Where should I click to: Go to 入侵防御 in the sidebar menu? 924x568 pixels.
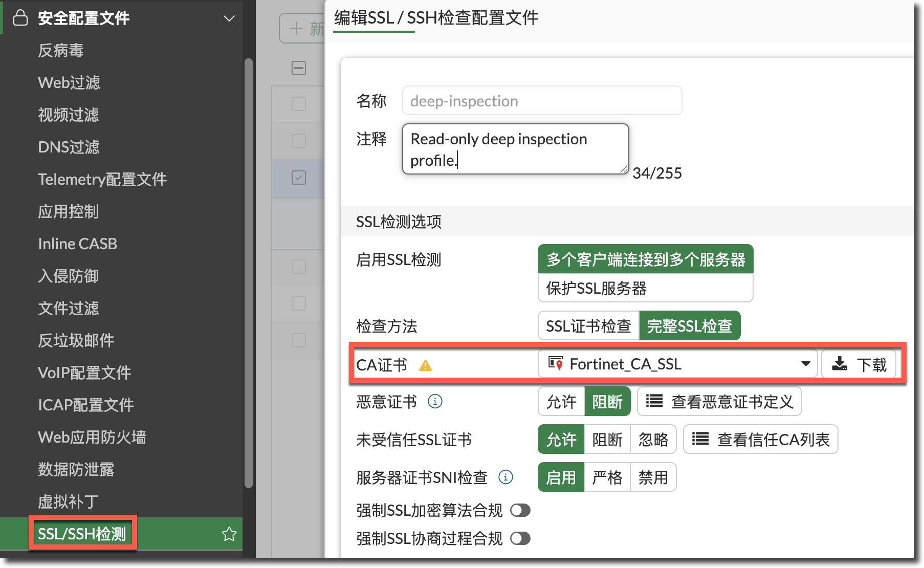[69, 276]
